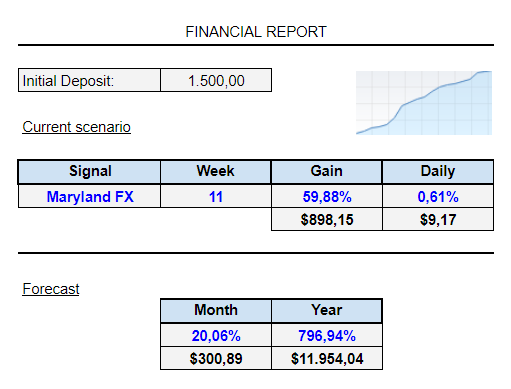Select the $898,15 gain amount cell

click(x=327, y=219)
